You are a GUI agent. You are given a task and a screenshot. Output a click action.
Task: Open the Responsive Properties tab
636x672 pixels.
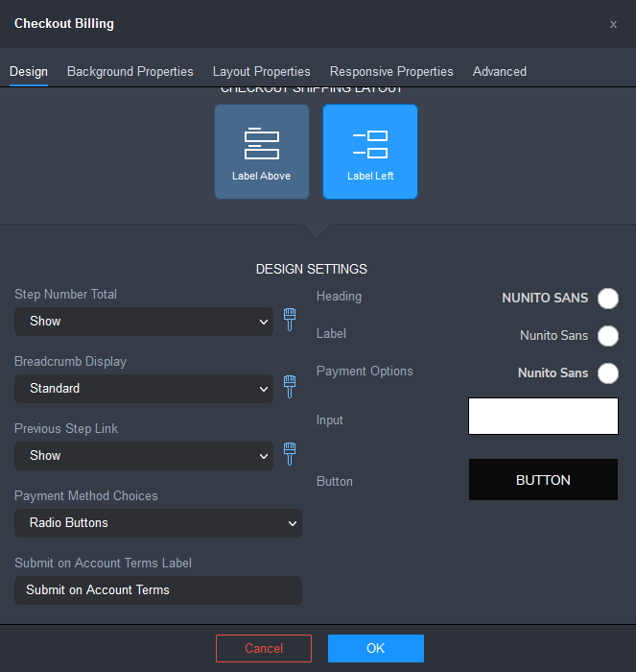[391, 72]
